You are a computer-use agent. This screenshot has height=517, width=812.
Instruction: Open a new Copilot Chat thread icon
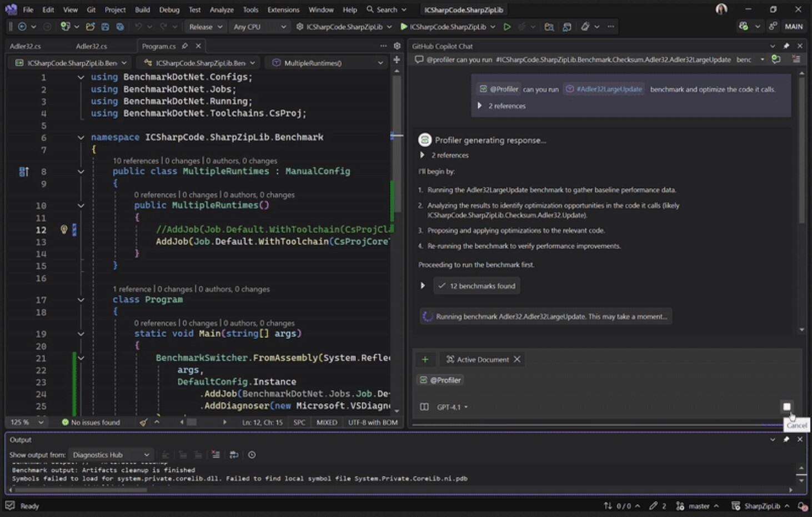[776, 59]
